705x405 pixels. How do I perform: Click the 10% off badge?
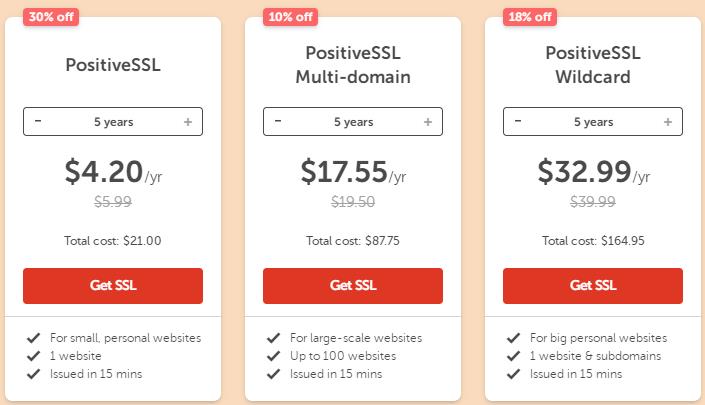(x=288, y=16)
